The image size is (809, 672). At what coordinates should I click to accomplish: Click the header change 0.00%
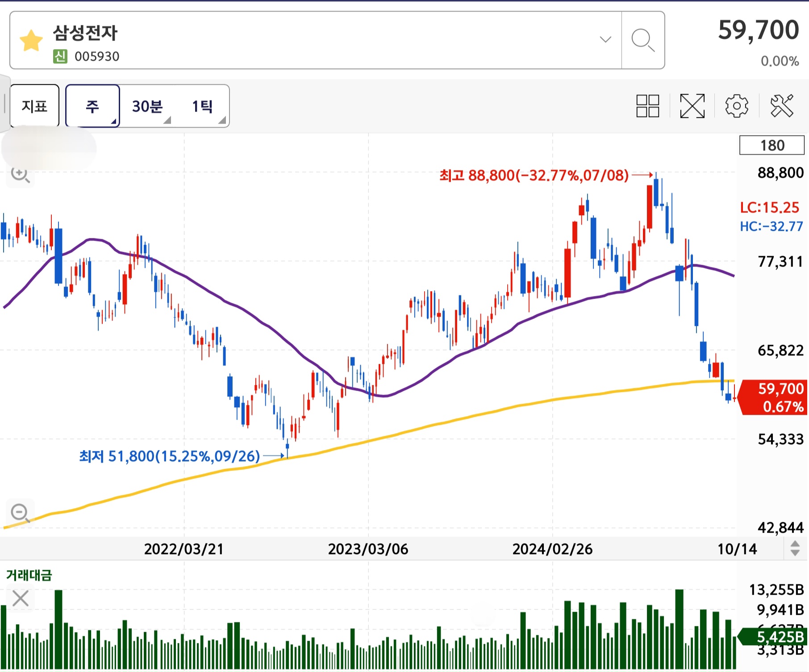(780, 61)
